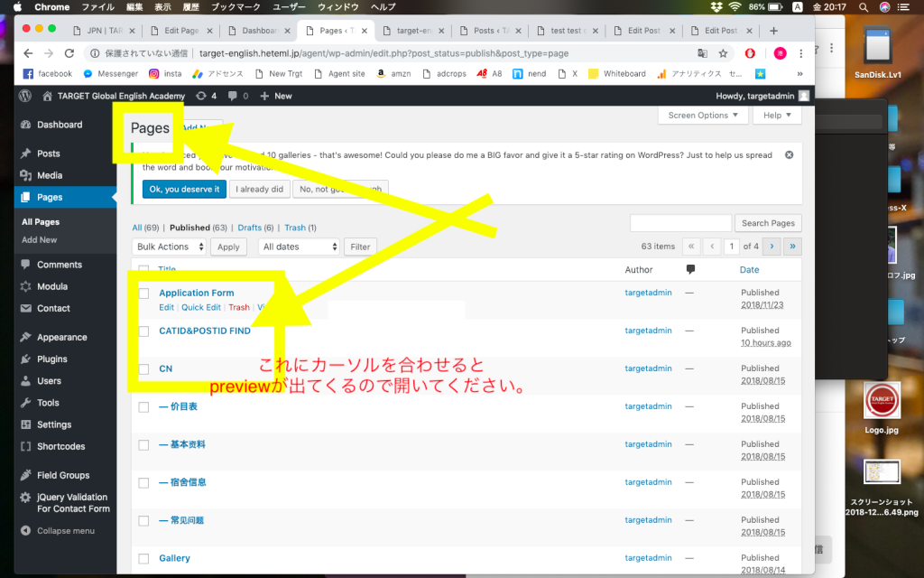Viewport: 924px width, 578px height.
Task: Open the Drafts filter link
Action: (249, 228)
